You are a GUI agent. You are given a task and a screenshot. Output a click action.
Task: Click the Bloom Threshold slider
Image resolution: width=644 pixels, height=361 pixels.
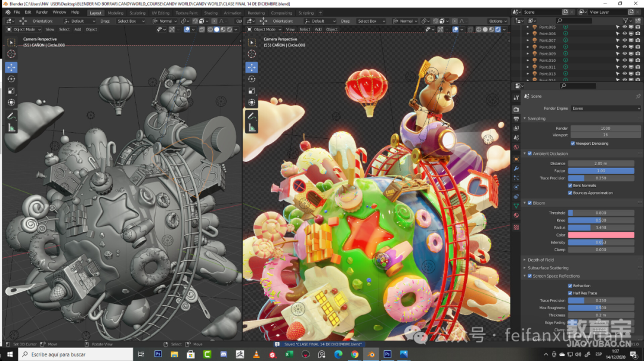tap(601, 213)
